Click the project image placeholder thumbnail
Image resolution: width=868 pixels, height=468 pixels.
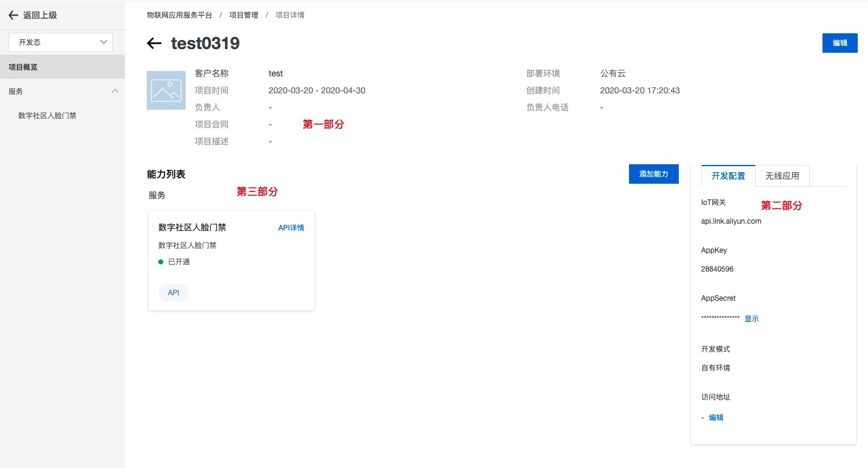(x=166, y=90)
